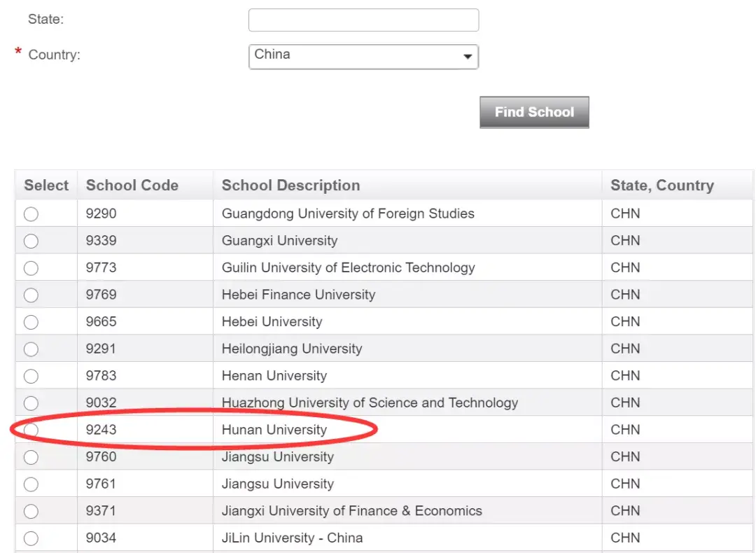The height and width of the screenshot is (553, 756).
Task: Open the Country dropdown showing China
Action: (363, 57)
